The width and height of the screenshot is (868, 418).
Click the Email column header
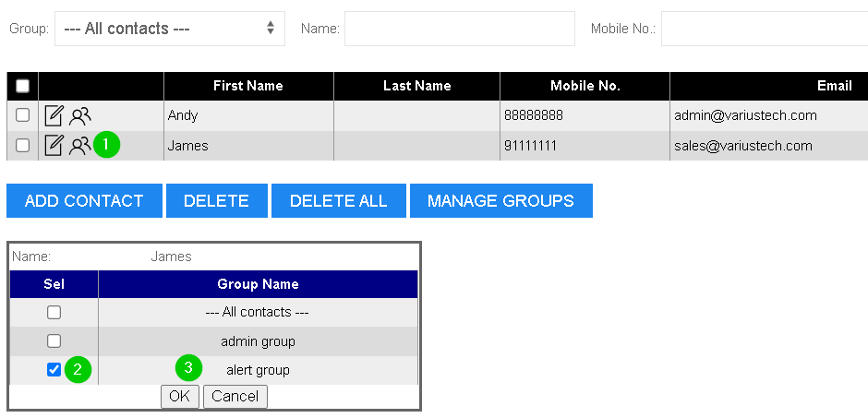[x=769, y=86]
